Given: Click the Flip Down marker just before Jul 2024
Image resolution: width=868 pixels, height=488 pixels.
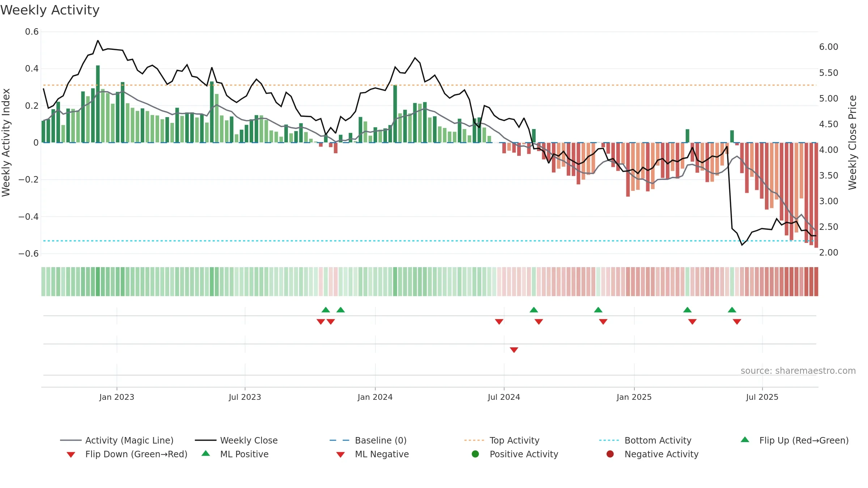Looking at the screenshot, I should (x=499, y=322).
